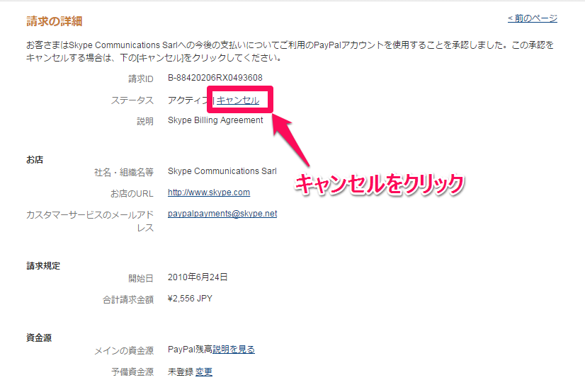Select the 請求の詳細 page heading
Viewport: 585px width, 392px height.
pyautogui.click(x=55, y=21)
